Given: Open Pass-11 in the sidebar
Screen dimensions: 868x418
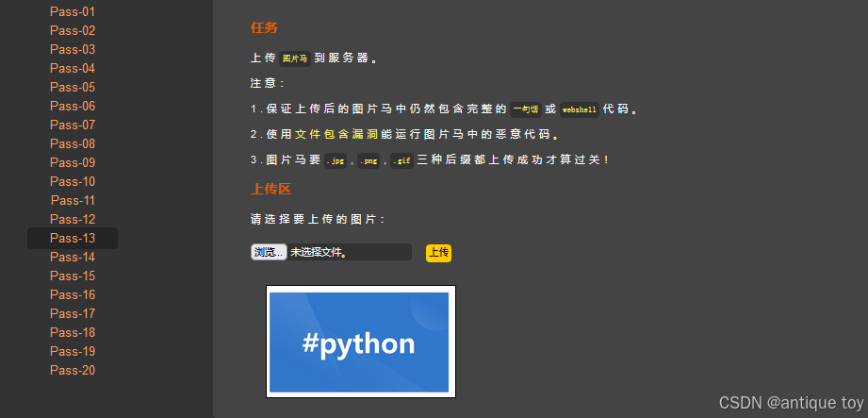Looking at the screenshot, I should click(73, 200).
